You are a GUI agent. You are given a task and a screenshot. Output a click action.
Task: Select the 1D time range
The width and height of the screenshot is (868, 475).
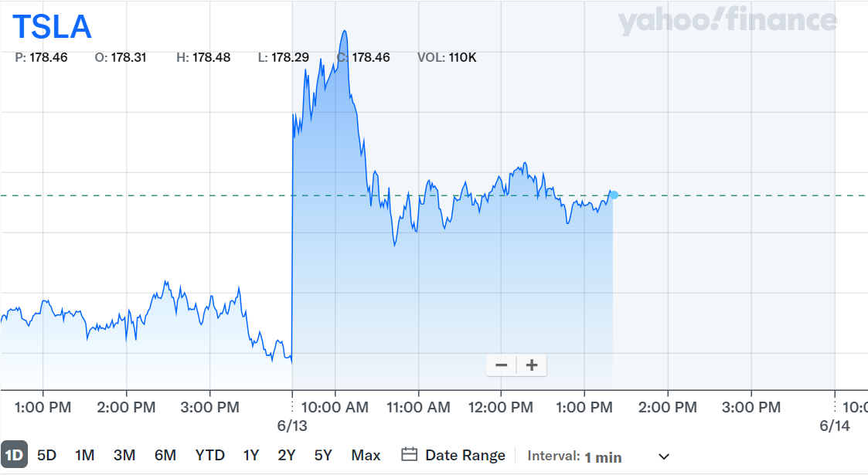click(x=14, y=455)
